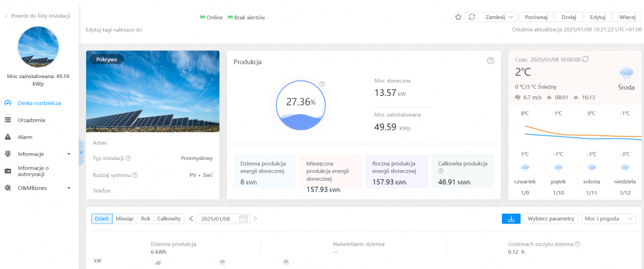This screenshot has width=644, height=269.
Task: Open the Zamknij dropdown
Action: pos(499,17)
